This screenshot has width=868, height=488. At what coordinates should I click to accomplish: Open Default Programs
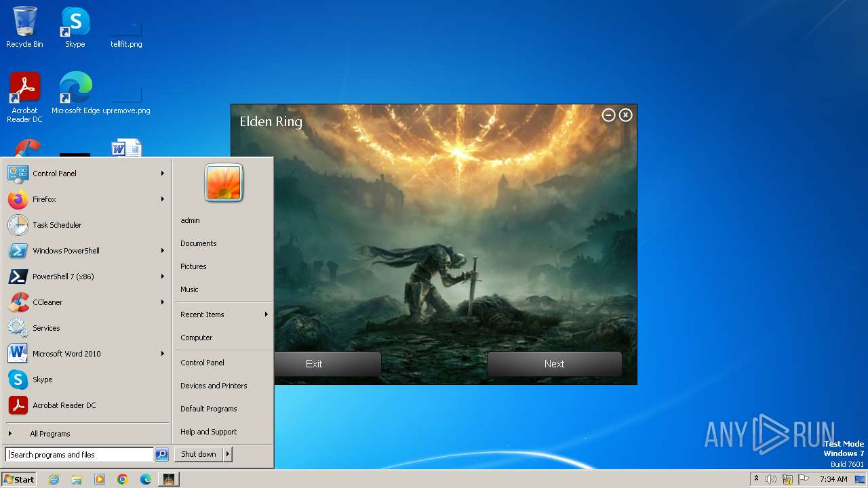208,409
